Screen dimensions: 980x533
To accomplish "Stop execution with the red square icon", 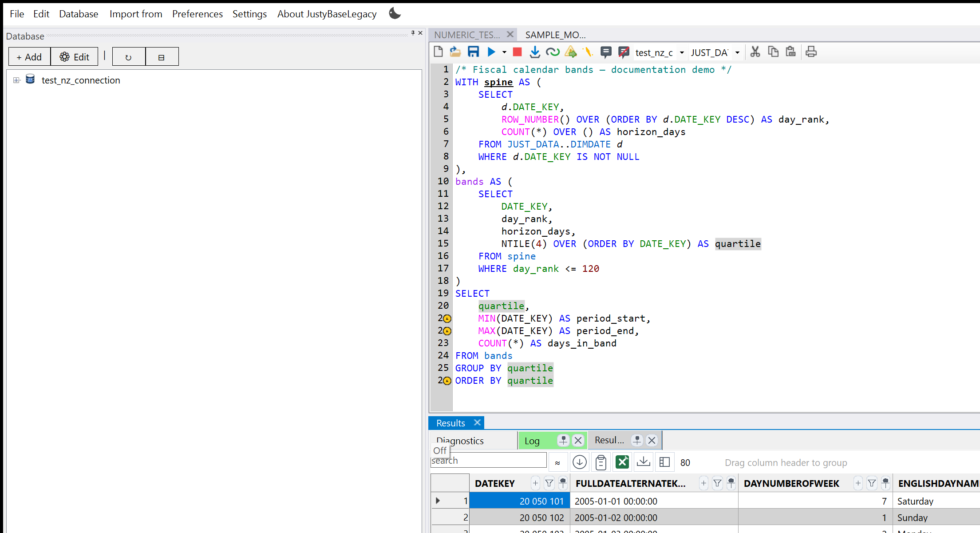I will point(517,52).
